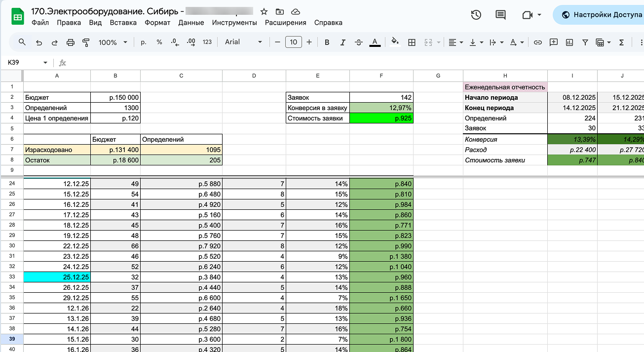Open the 100% zoom dropdown

coord(113,42)
